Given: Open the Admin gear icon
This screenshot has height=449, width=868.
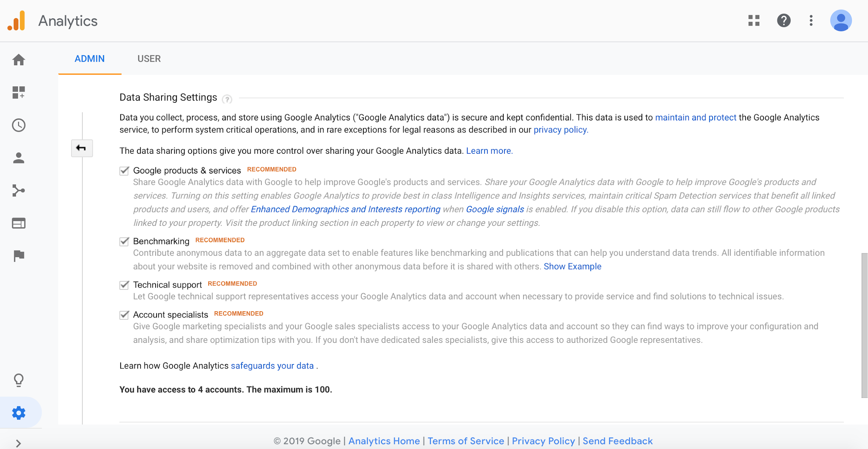Looking at the screenshot, I should [19, 413].
